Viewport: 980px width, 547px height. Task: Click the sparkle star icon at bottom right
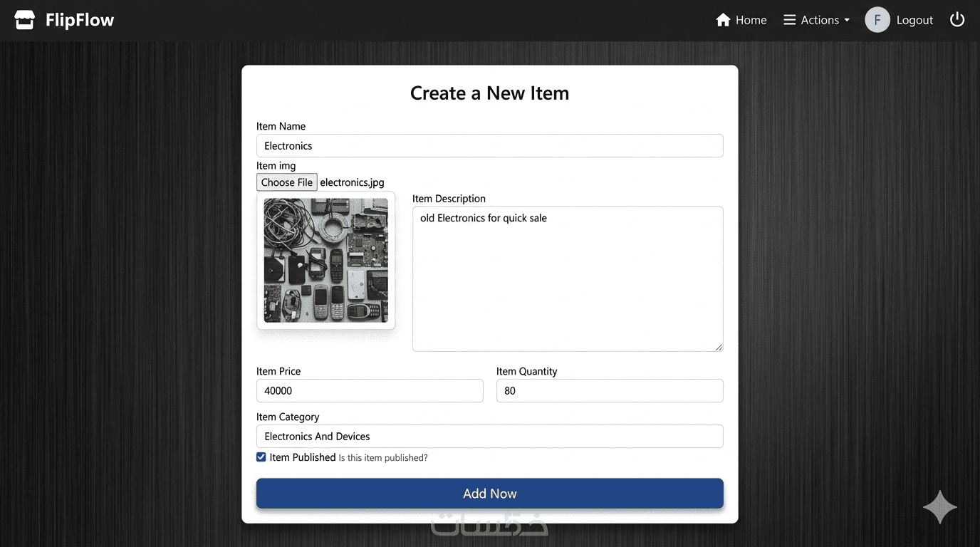(939, 507)
